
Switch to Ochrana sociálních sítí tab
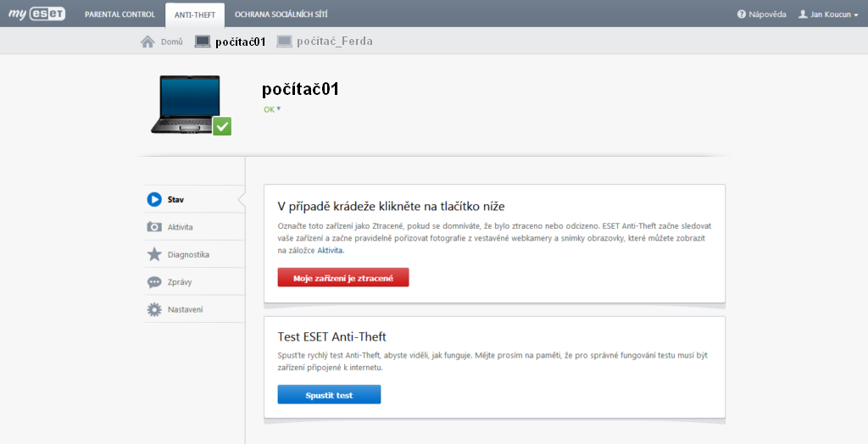281,14
